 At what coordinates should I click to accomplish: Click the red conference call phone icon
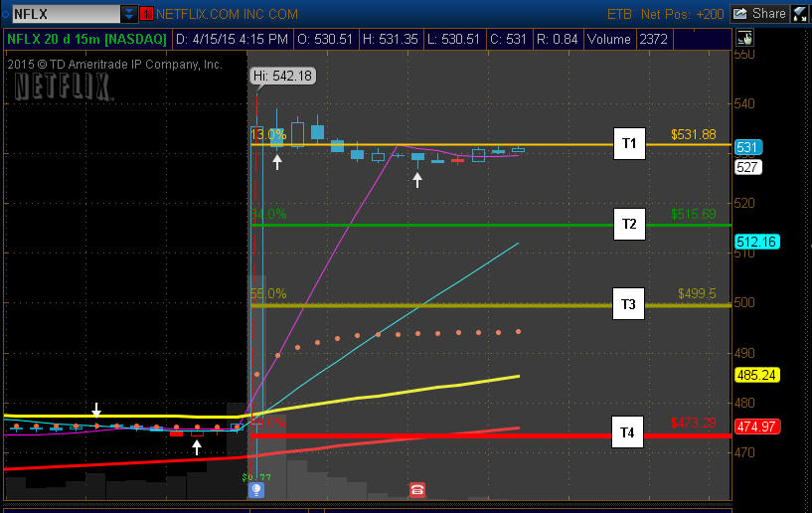click(417, 490)
